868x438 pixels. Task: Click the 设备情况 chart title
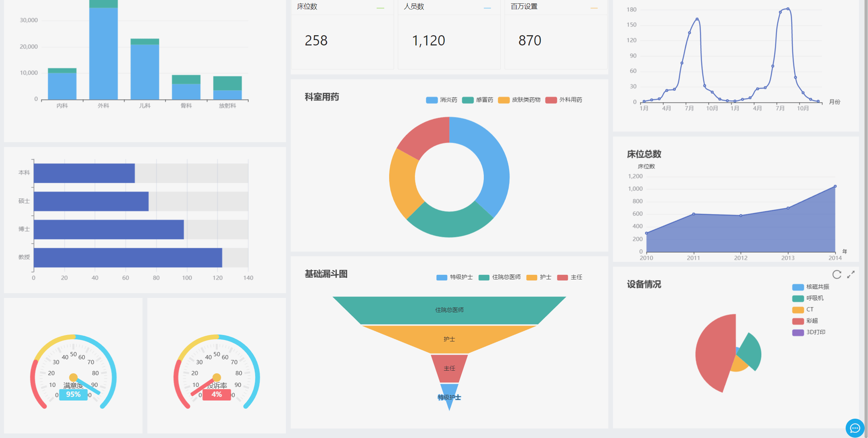(x=644, y=284)
